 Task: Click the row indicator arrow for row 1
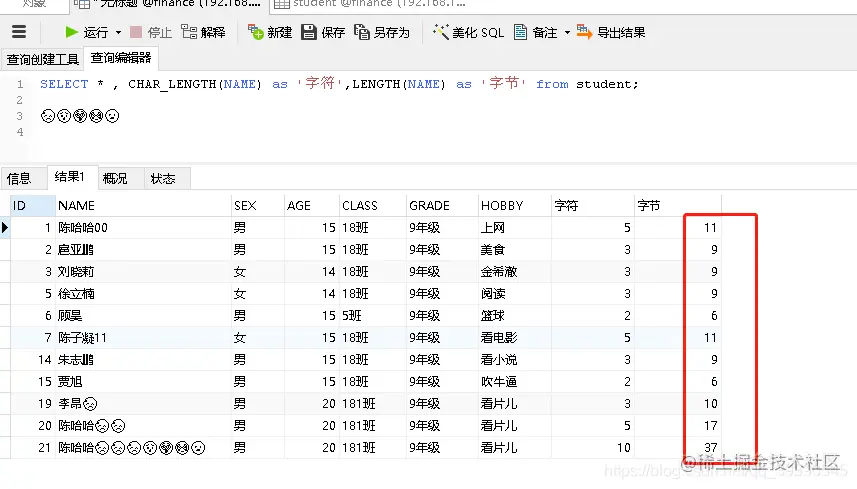click(5, 227)
